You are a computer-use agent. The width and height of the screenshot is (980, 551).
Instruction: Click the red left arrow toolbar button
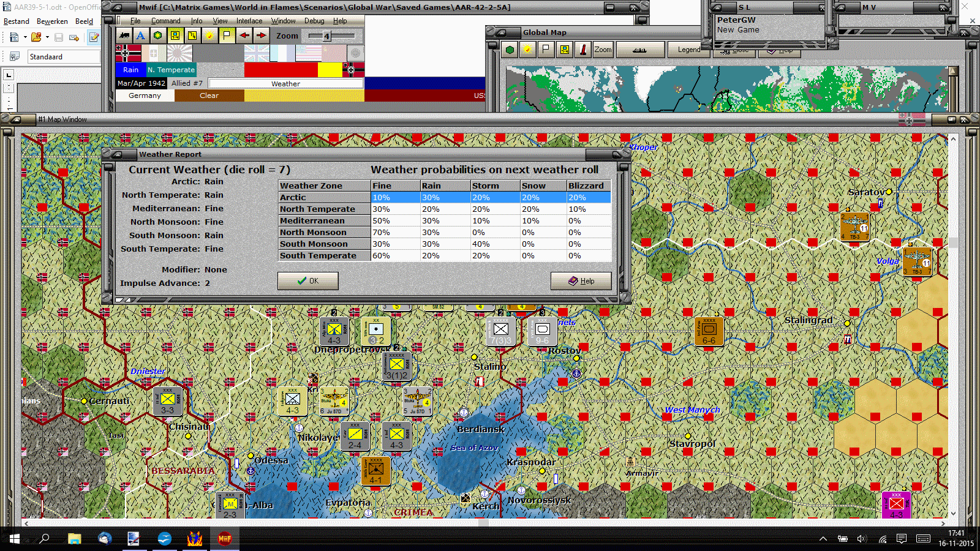[244, 36]
